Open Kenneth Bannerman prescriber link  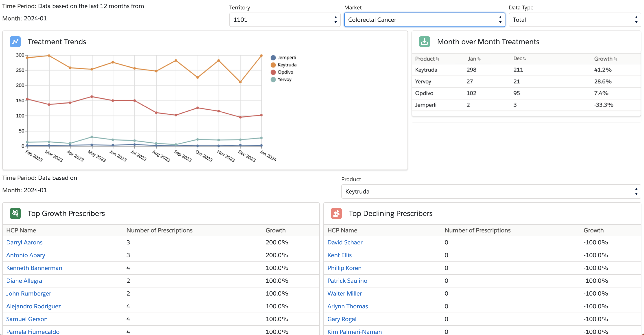click(x=34, y=268)
